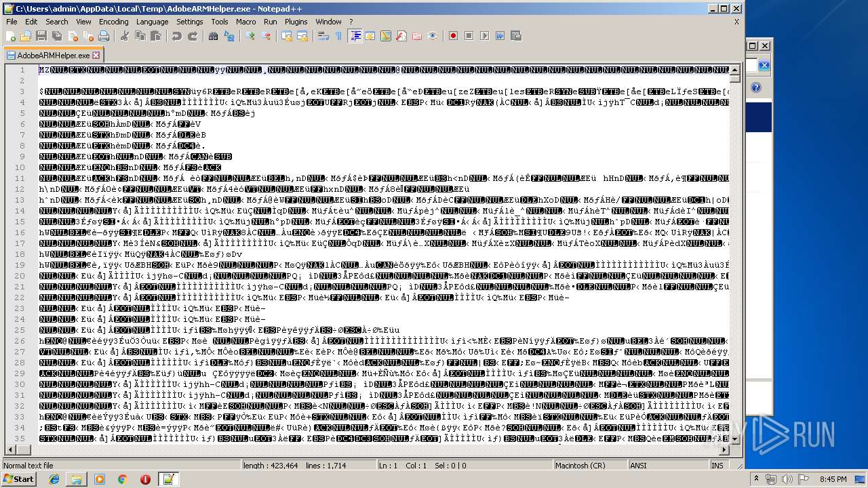
Task: Click the Stop Recording macro icon
Action: [469, 36]
